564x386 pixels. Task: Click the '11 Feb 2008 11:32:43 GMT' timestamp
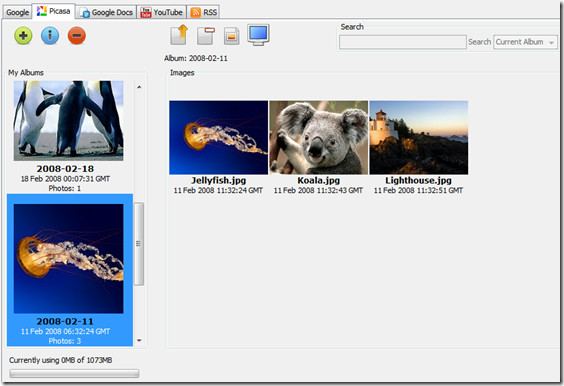click(318, 190)
